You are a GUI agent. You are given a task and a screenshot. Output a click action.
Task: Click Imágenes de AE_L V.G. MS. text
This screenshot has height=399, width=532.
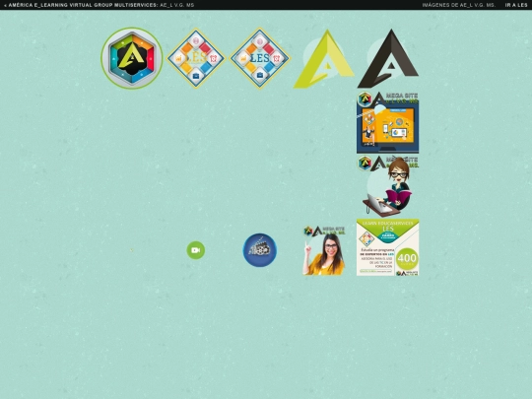pos(459,5)
